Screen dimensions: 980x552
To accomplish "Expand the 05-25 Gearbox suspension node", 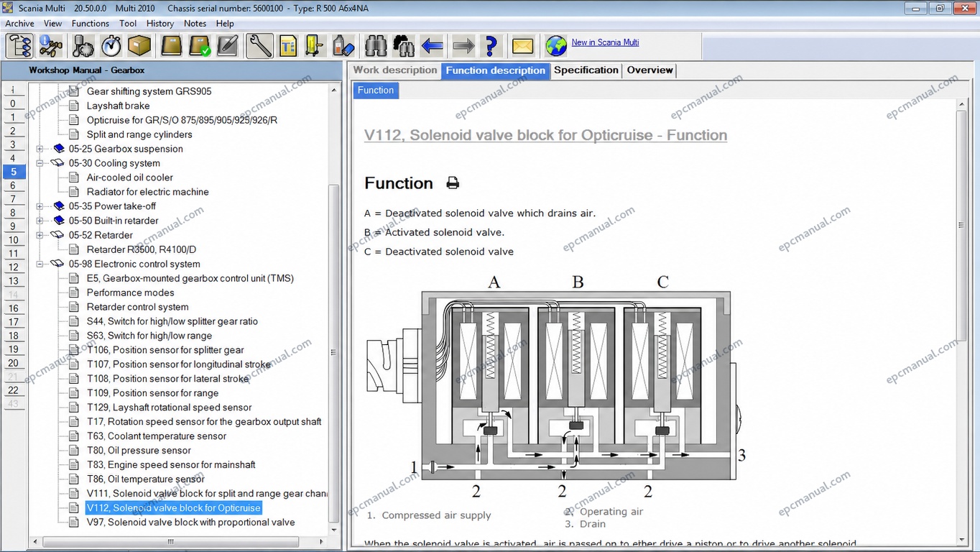I will click(x=40, y=149).
